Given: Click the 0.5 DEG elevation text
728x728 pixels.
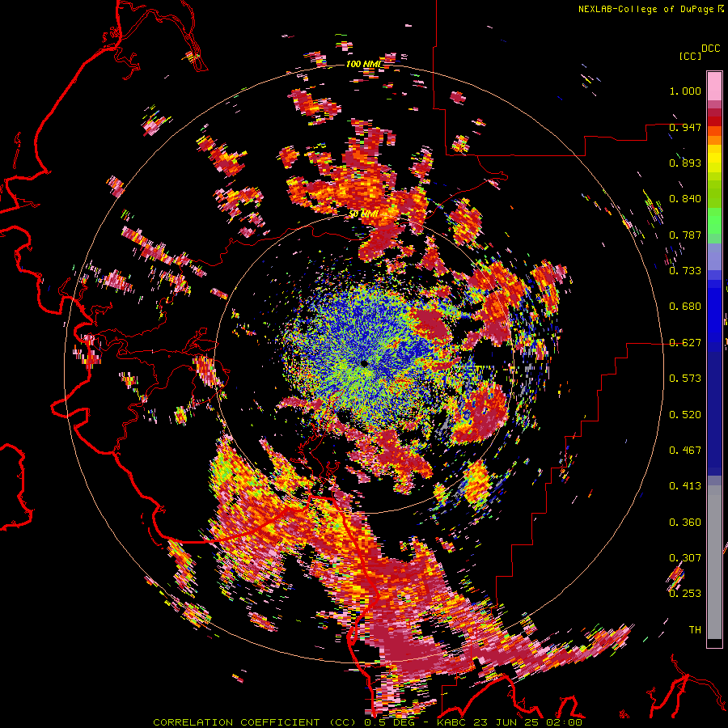Looking at the screenshot, I should 391,722.
